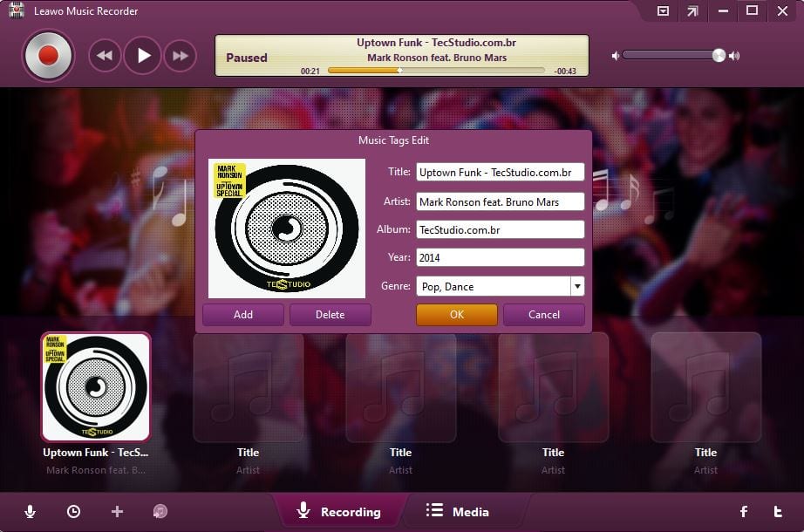Click OK to save music tags

click(456, 315)
